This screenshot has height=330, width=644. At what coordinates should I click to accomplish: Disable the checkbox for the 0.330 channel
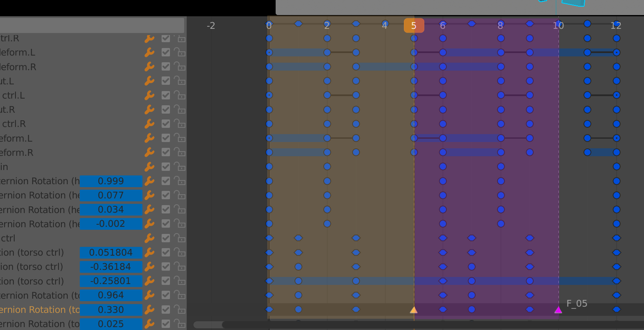coord(166,310)
